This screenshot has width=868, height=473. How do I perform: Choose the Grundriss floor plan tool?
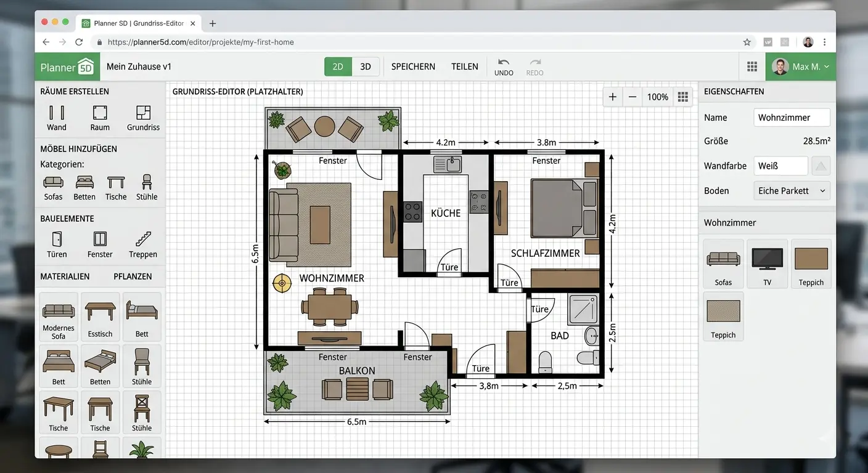143,118
